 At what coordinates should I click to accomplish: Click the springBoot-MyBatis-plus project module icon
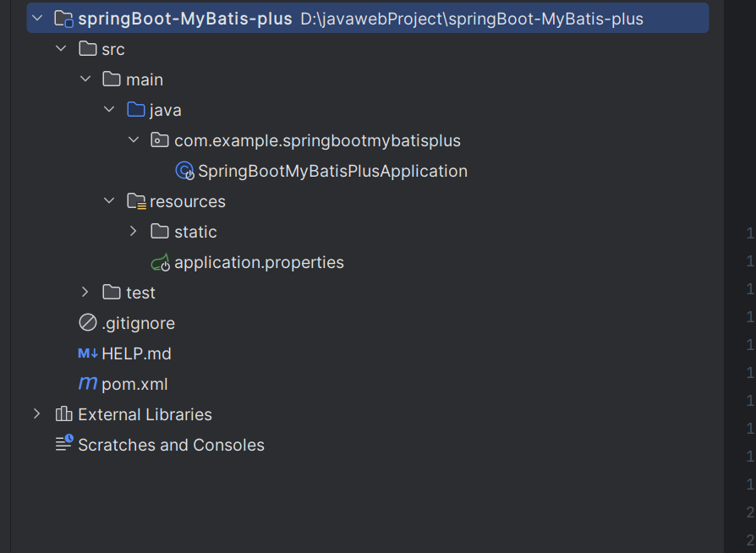pos(63,19)
